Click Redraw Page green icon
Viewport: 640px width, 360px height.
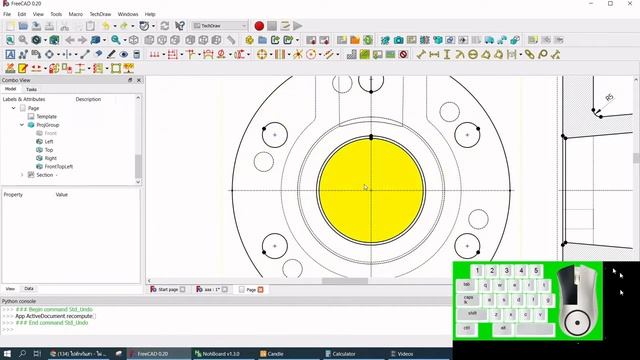click(x=368, y=40)
